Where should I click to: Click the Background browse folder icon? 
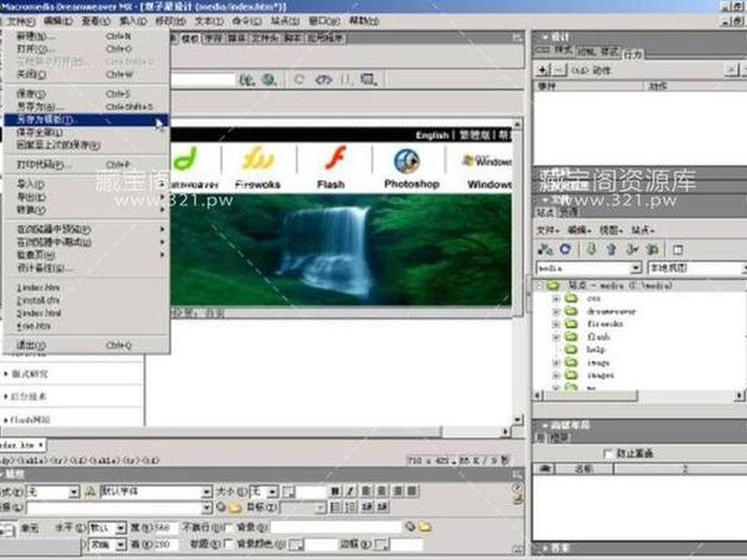[425, 526]
